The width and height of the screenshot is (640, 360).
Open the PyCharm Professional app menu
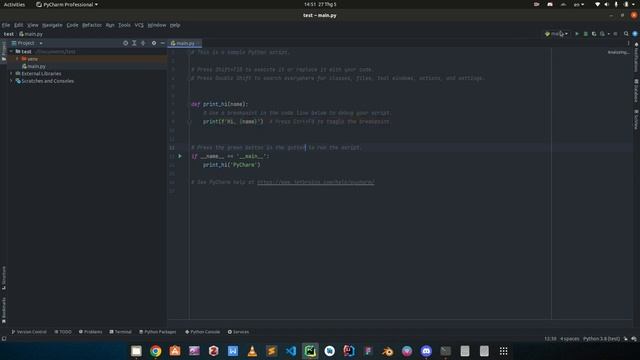click(67, 4)
